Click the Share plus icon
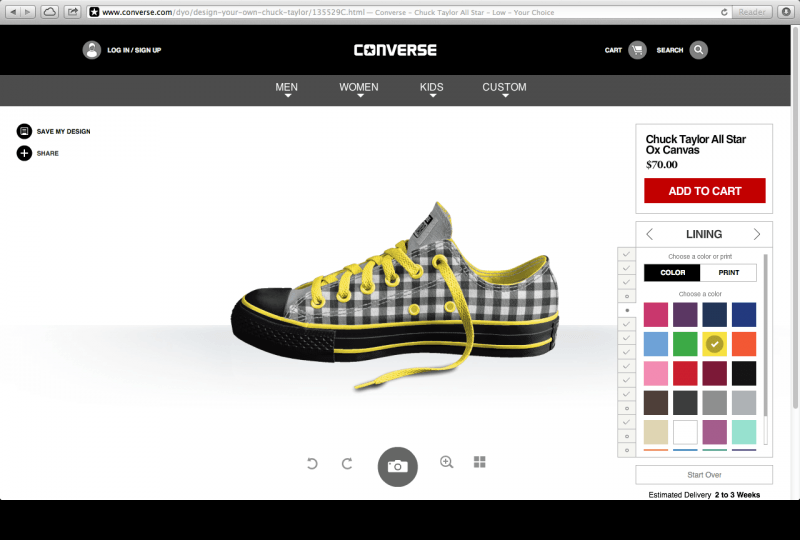 click(24, 153)
